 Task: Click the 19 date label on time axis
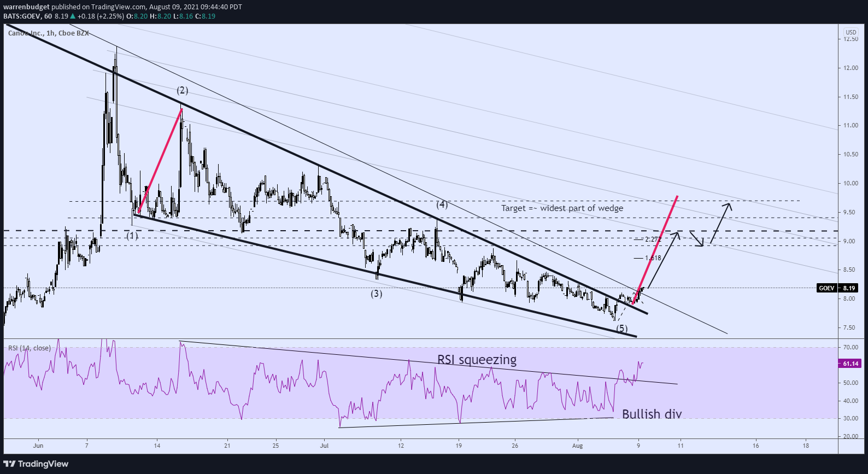click(x=459, y=446)
